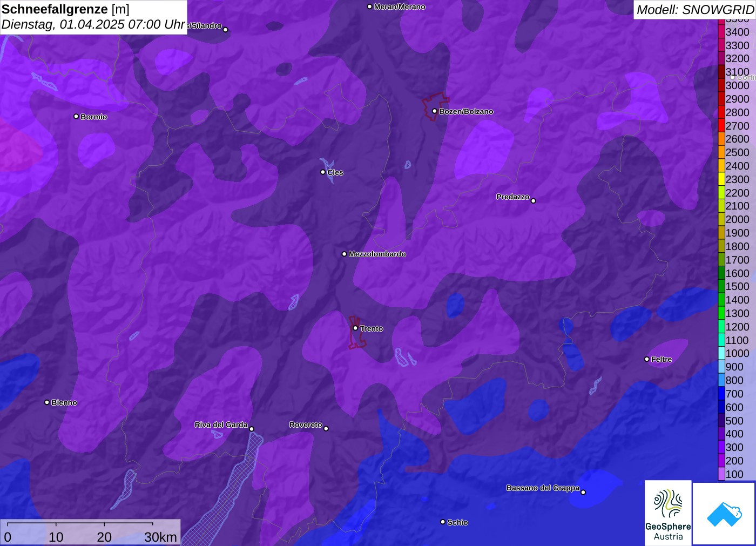Click the Meran/Merano label text

coord(400,6)
